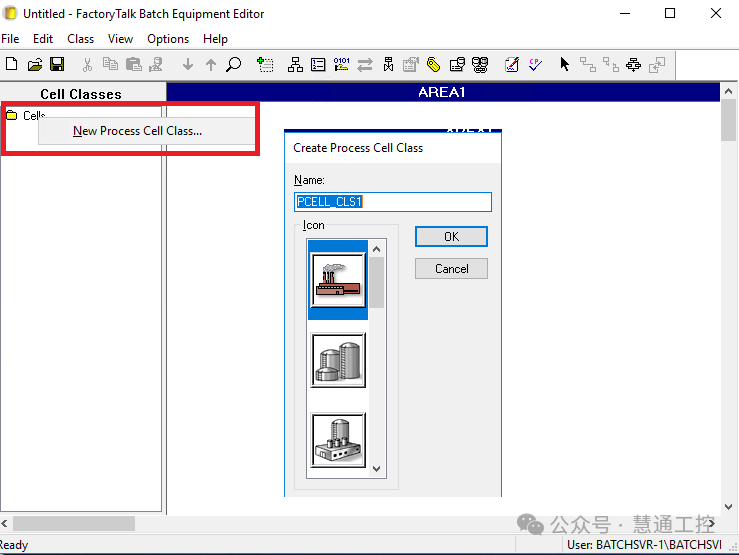739x555 pixels.
Task: Click the Name field containing PCELL_CLS1
Action: pos(393,202)
